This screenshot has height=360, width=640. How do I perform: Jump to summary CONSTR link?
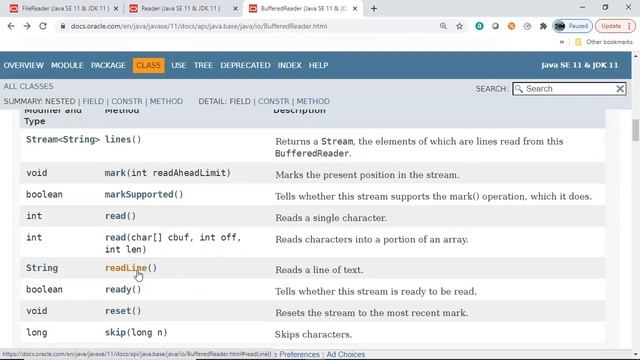[x=127, y=101]
